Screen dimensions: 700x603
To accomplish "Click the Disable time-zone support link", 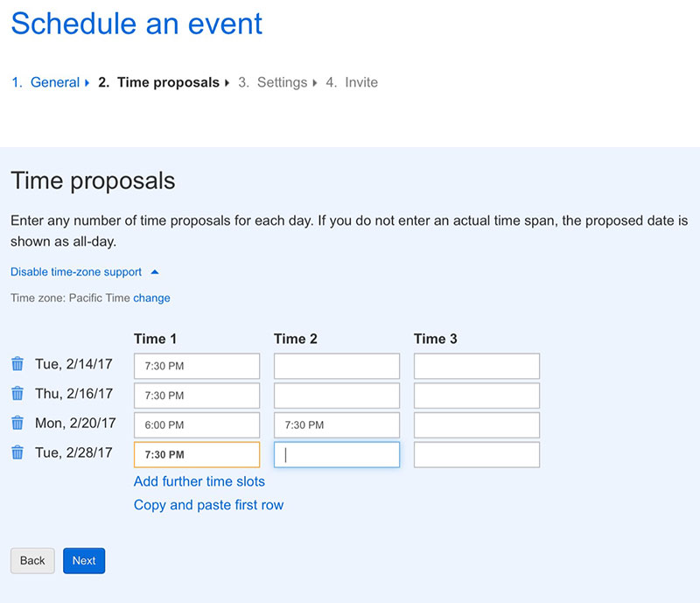I will tap(76, 272).
